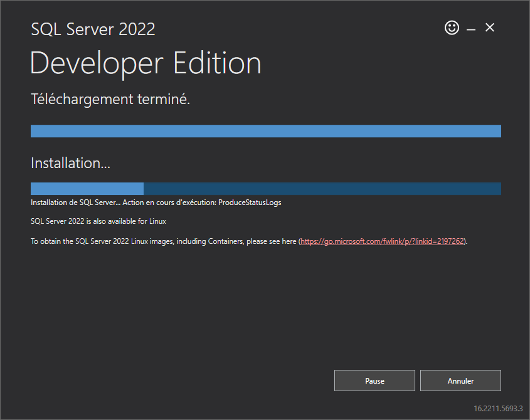Select the SQL Server 2022 title text
Screen dimensions: 530x420
coord(93,29)
